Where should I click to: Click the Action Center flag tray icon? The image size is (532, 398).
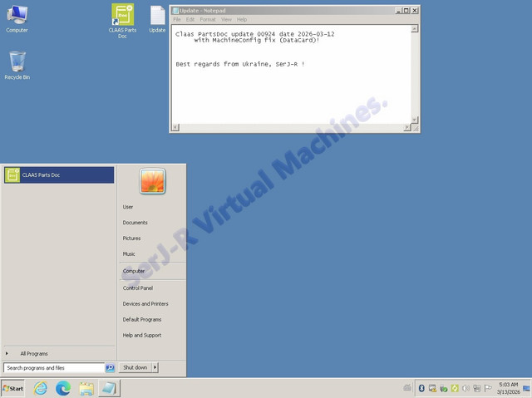click(488, 388)
